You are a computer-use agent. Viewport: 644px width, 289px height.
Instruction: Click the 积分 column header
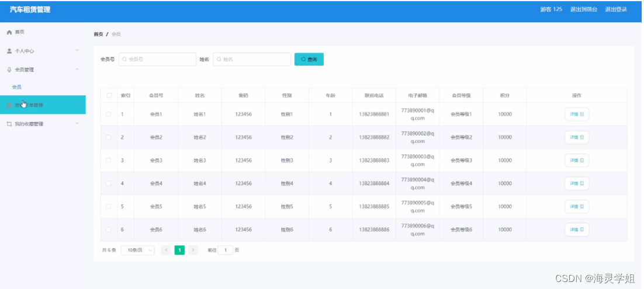tap(505, 95)
